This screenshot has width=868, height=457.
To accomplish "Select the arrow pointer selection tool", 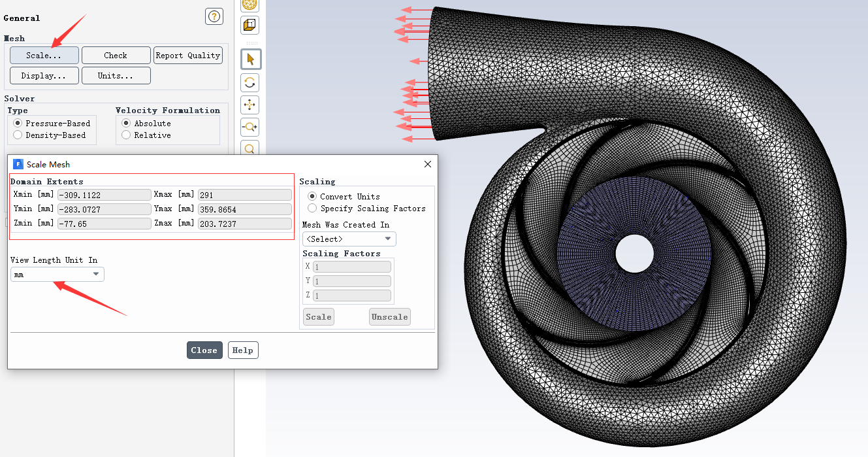I will pos(249,59).
